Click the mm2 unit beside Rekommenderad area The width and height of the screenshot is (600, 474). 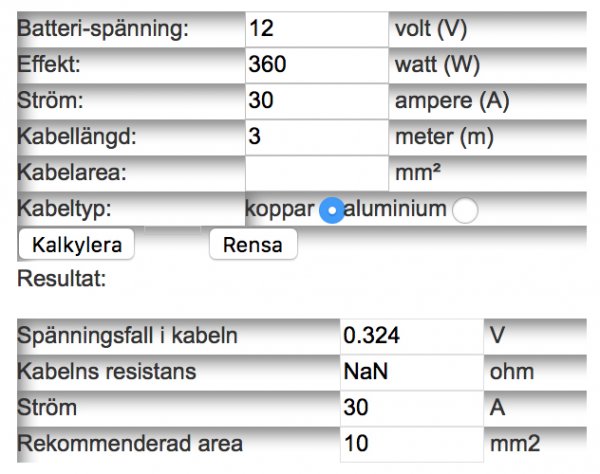(513, 443)
